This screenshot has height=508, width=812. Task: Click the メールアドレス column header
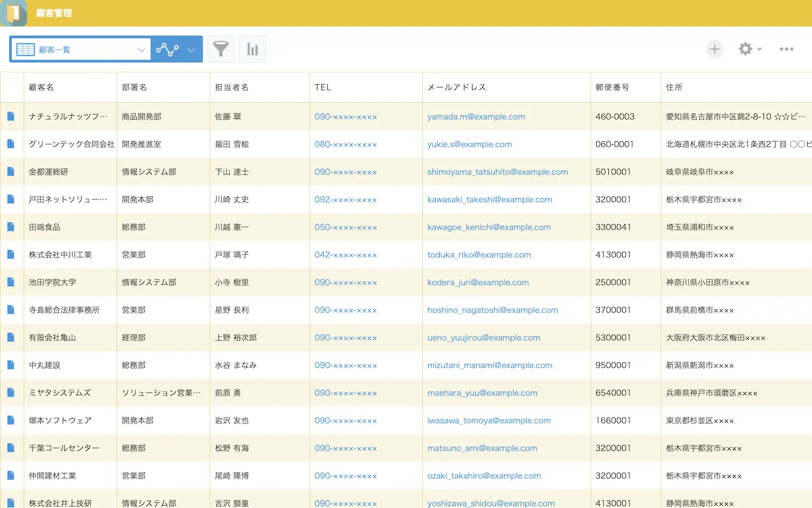(457, 87)
